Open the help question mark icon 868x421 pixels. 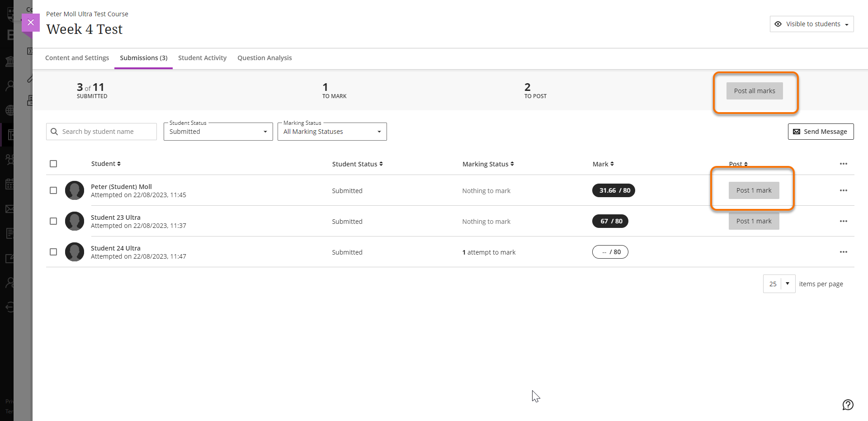point(848,405)
